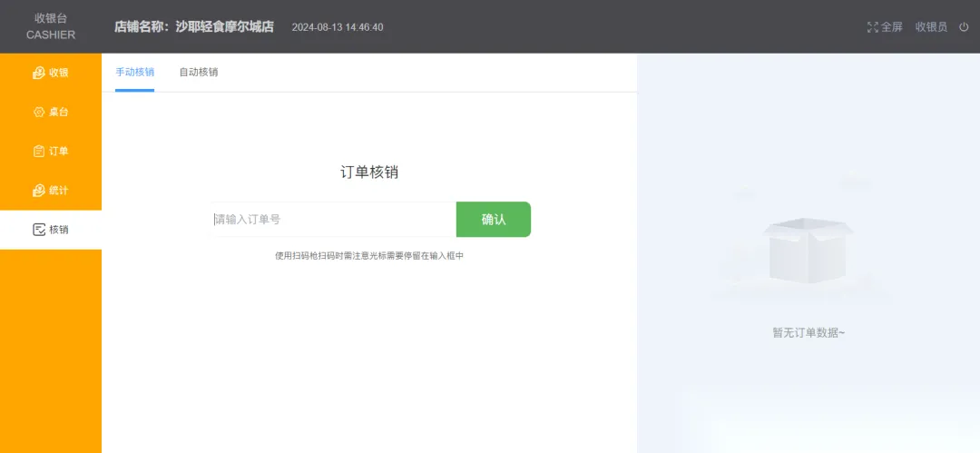Click the green 确认 button
The height and width of the screenshot is (453, 980).
[493, 219]
